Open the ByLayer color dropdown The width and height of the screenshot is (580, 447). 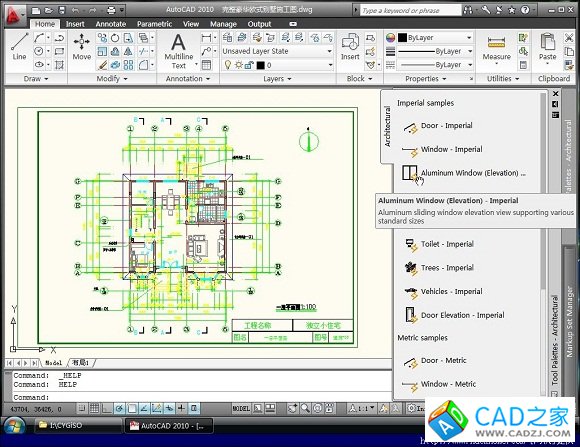point(435,37)
